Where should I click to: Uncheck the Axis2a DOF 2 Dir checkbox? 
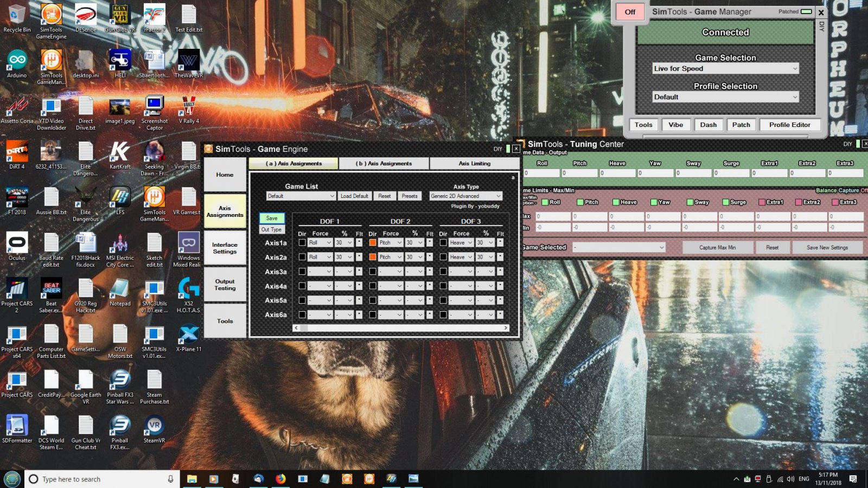pos(373,257)
